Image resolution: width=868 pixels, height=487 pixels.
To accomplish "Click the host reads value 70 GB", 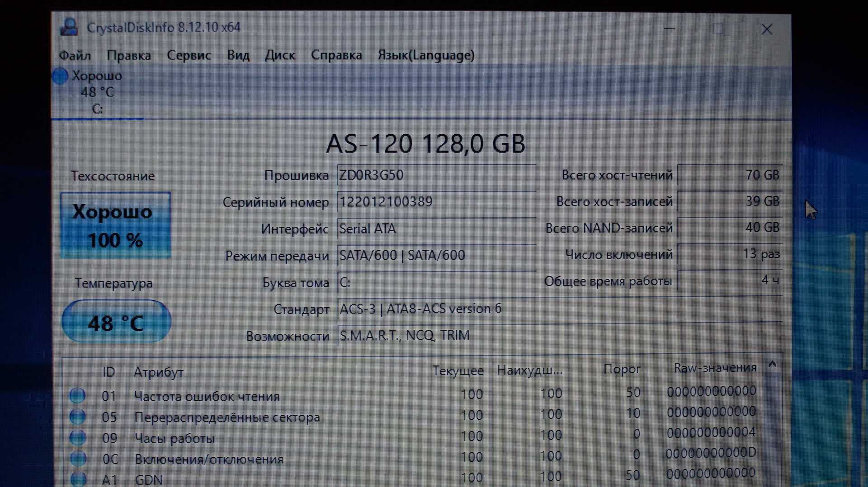I will point(730,175).
